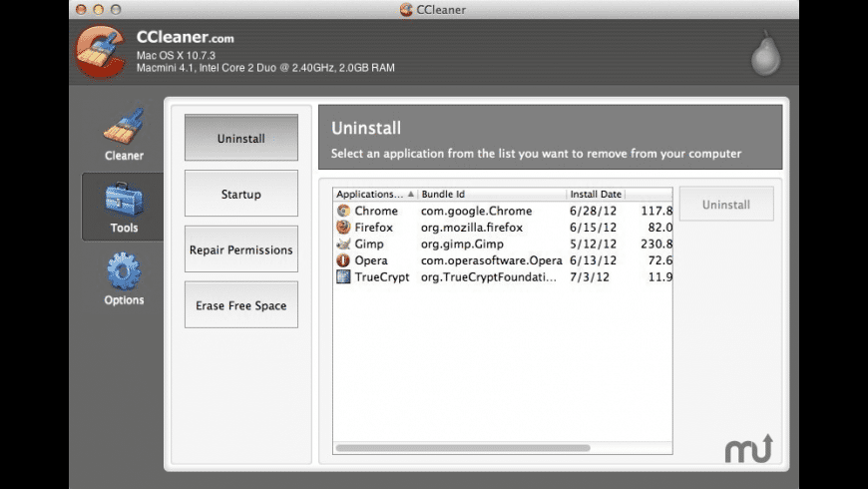This screenshot has height=489, width=868.
Task: Minimize the CCleaner window
Action: pos(98,9)
